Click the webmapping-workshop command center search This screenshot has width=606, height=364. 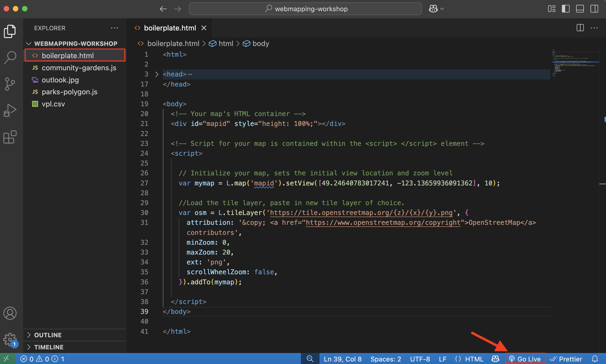305,9
